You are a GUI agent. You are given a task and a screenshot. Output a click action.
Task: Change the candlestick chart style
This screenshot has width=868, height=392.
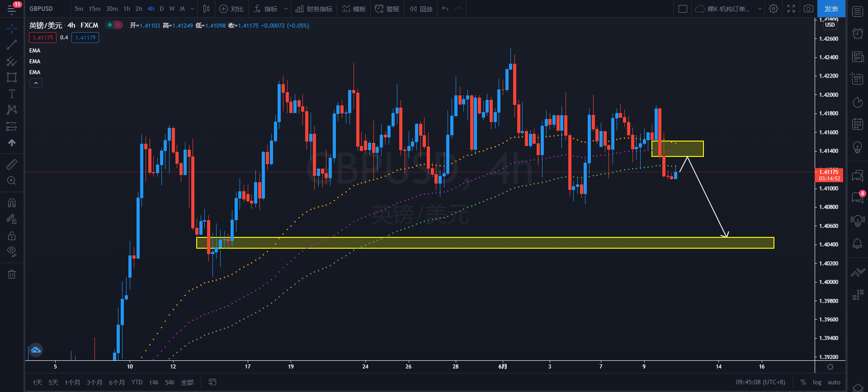[206, 9]
